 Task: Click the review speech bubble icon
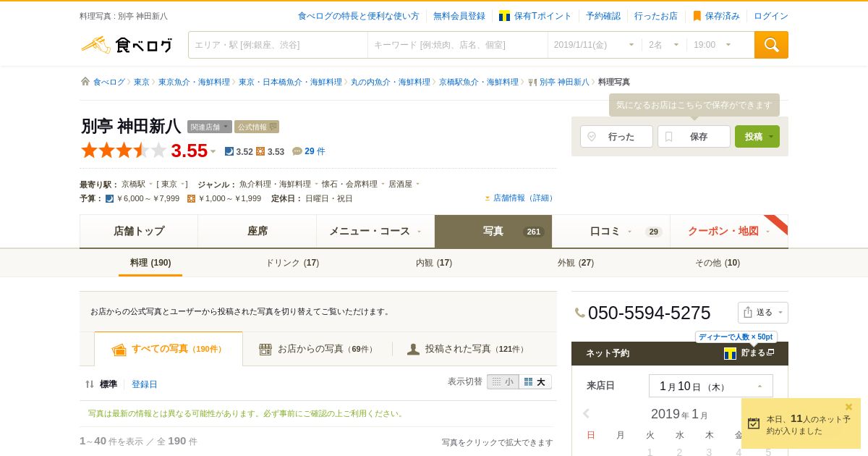(297, 151)
